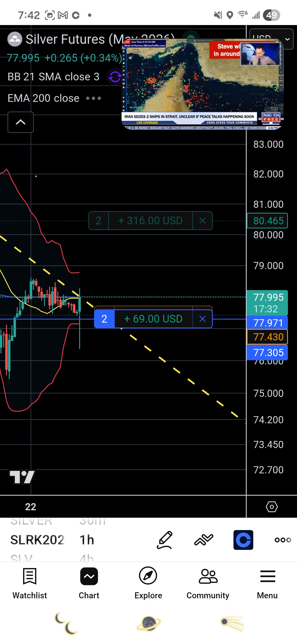Tap the +69.00 USD profit label
The height and width of the screenshot is (644, 297).
153,319
